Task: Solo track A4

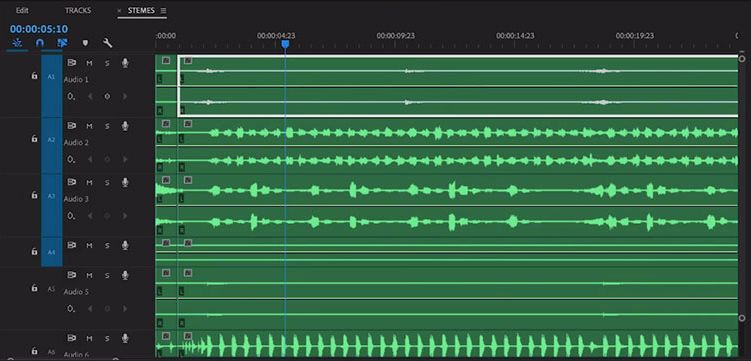Action: (x=107, y=246)
